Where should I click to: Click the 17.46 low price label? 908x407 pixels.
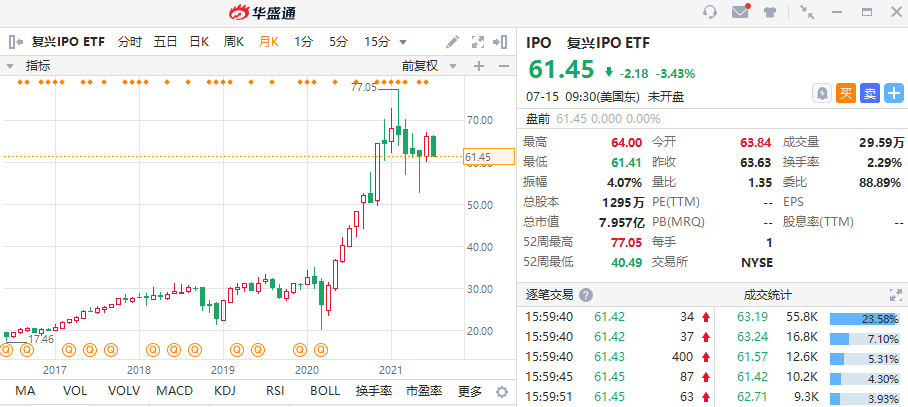pos(41,339)
